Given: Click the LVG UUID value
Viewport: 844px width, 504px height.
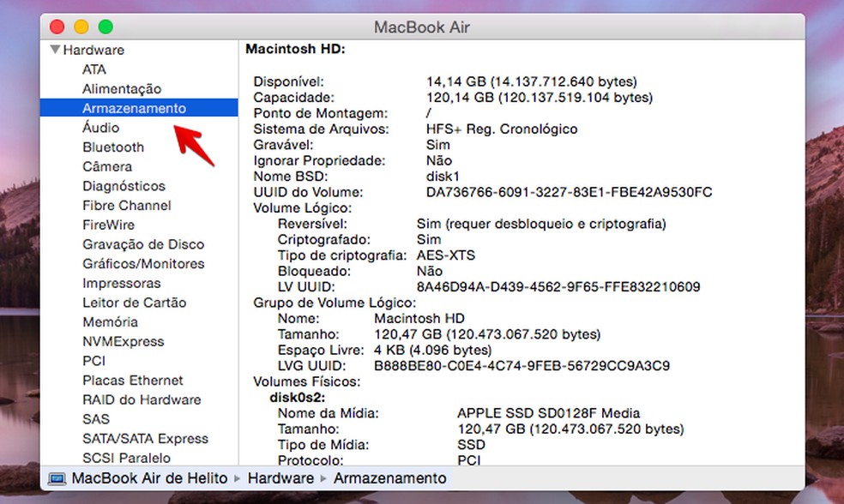Looking at the screenshot, I should coord(521,366).
